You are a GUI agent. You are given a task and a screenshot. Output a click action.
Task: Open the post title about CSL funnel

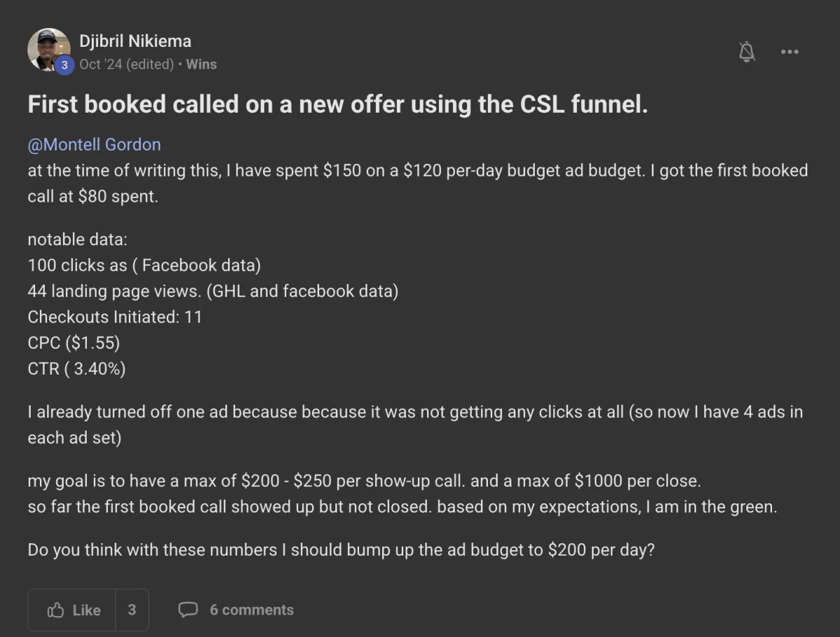tap(337, 104)
